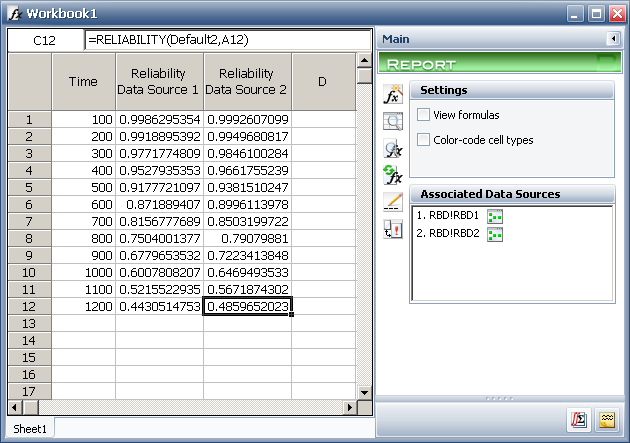Click the vertical scrollbar thumb
The image size is (630, 443).
(364, 76)
